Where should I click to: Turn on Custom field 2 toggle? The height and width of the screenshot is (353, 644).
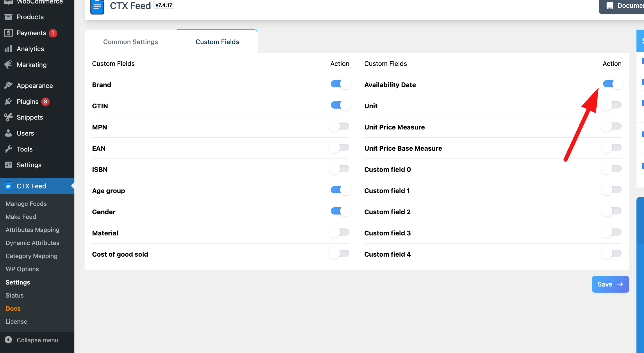click(612, 211)
